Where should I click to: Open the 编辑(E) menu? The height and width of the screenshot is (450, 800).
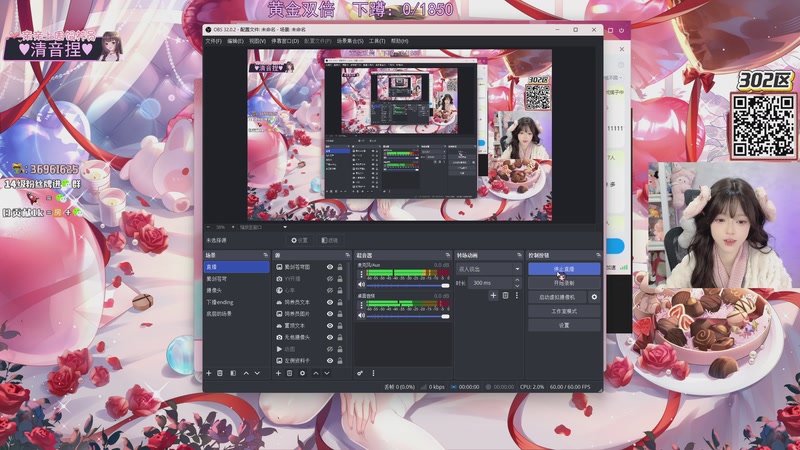click(x=235, y=41)
